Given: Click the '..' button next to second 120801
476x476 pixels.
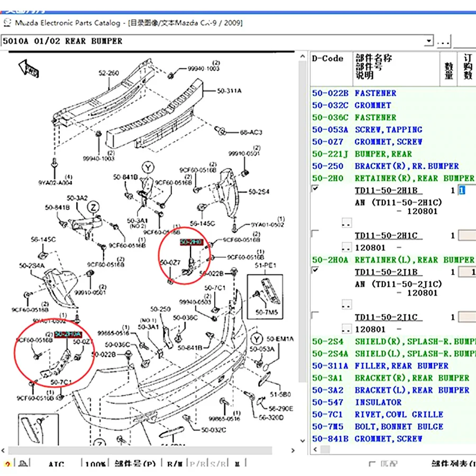Looking at the screenshot, I should point(346,329).
